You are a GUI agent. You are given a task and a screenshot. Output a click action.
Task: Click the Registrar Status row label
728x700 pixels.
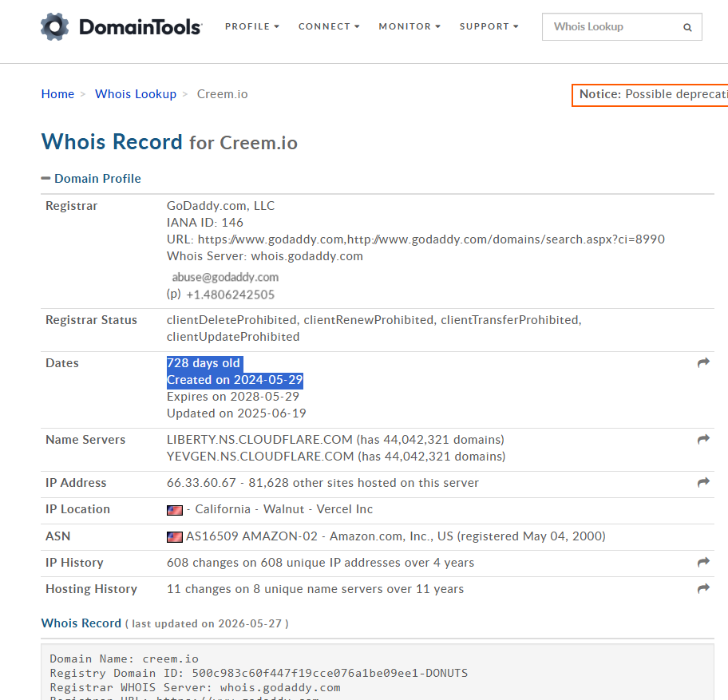92,320
